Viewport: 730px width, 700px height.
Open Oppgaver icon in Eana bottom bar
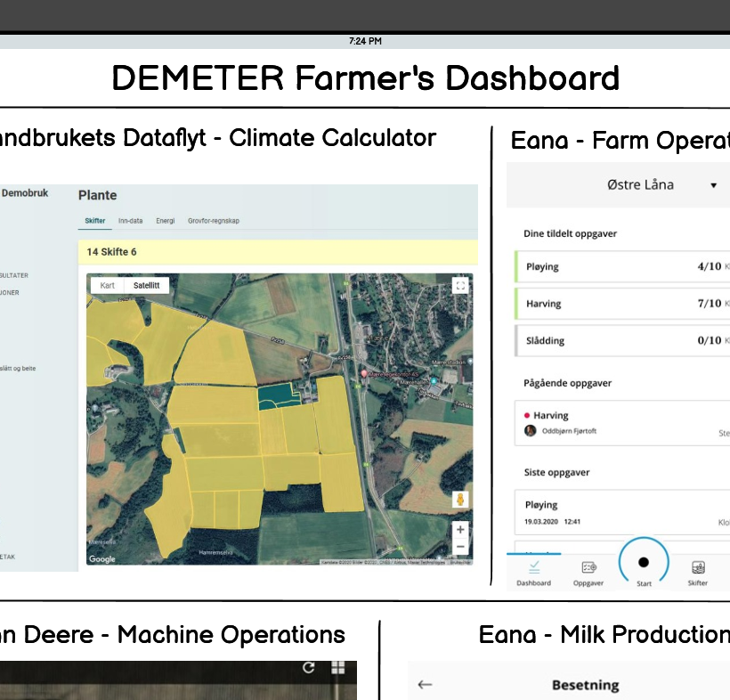(x=588, y=566)
